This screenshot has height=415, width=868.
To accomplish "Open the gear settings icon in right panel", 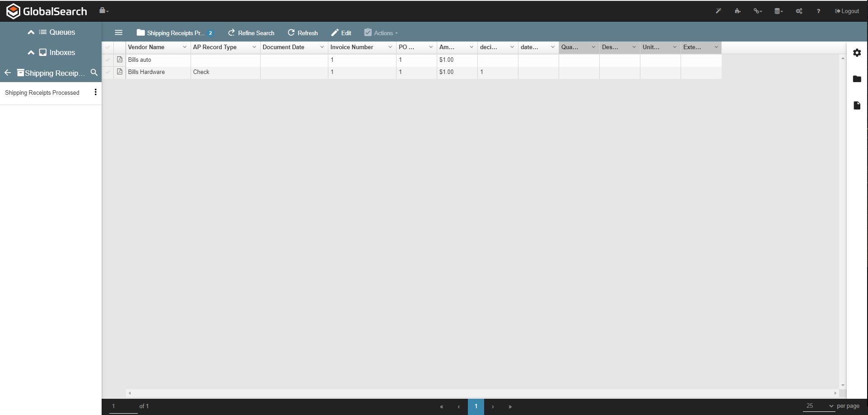I will point(857,53).
